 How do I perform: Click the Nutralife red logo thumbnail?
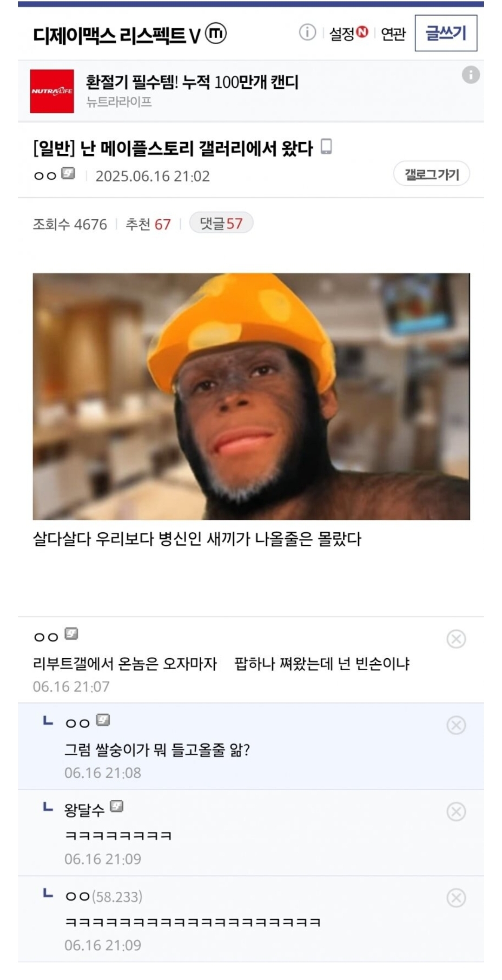[x=52, y=91]
